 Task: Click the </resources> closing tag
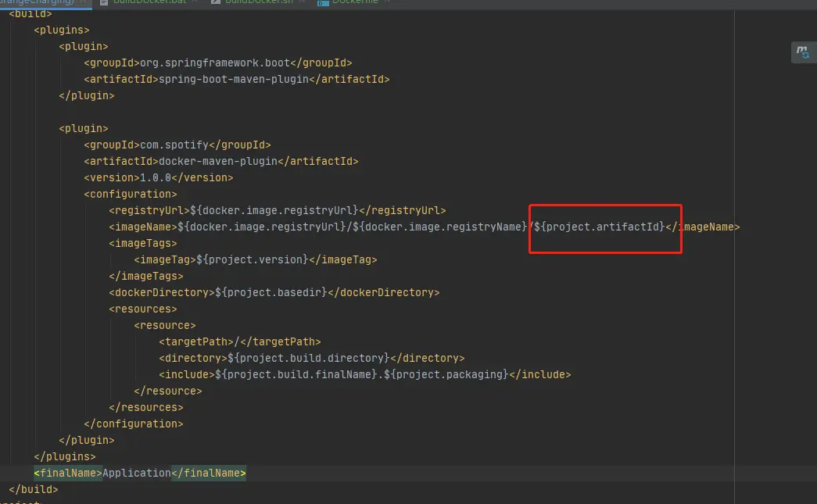point(146,407)
